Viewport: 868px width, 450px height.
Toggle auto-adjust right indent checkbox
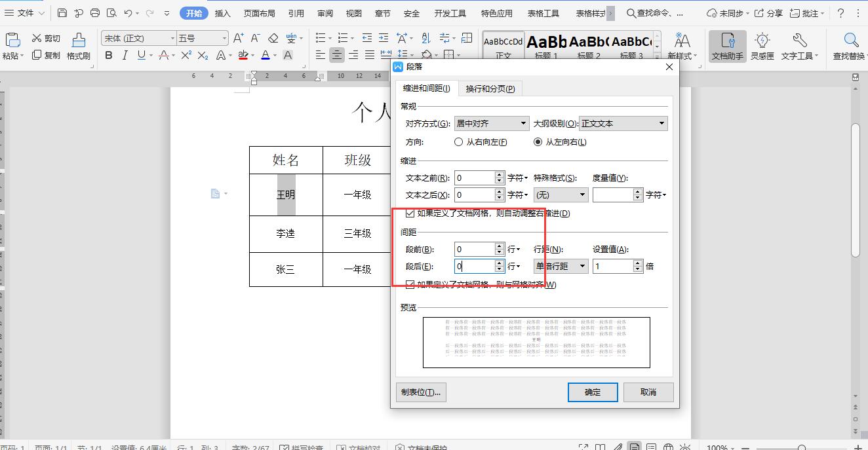point(410,214)
